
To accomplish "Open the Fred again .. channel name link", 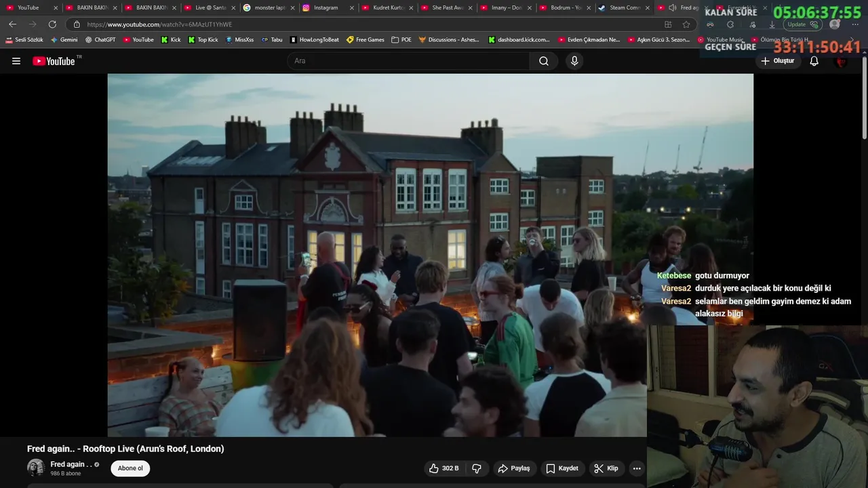I will (71, 464).
